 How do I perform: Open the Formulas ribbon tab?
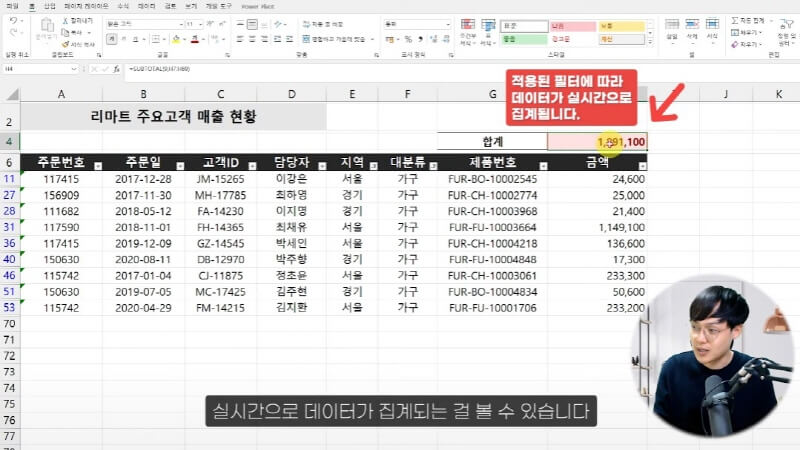[123, 6]
